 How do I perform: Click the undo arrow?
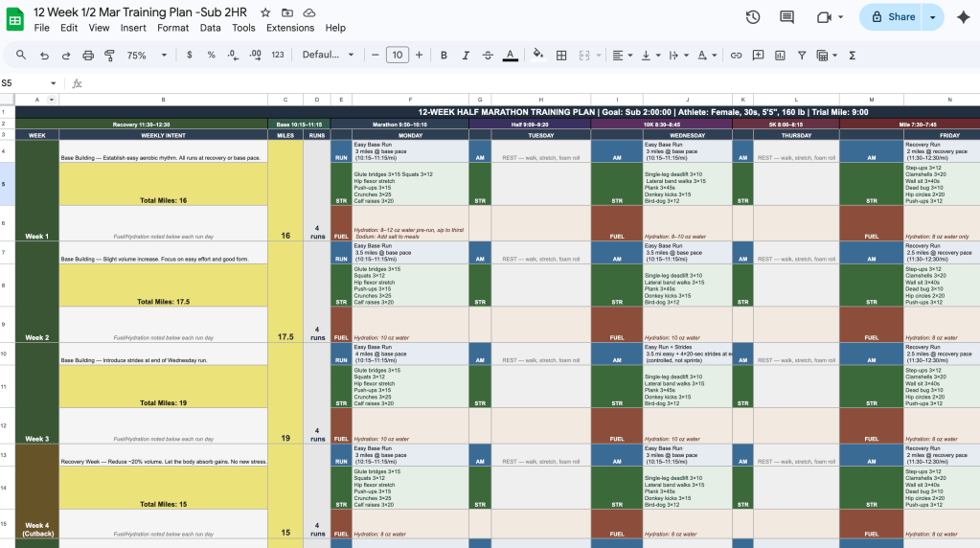click(44, 56)
